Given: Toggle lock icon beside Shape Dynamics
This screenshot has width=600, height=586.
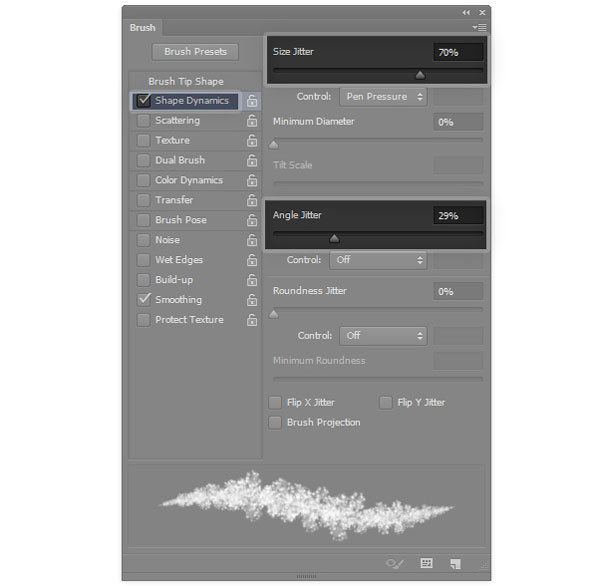Looking at the screenshot, I should [252, 101].
